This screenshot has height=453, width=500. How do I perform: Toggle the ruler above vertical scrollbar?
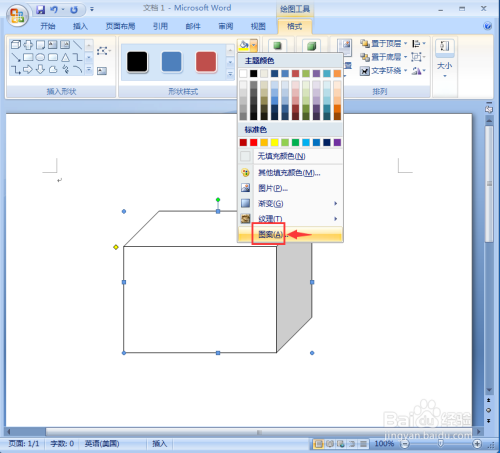click(x=489, y=109)
